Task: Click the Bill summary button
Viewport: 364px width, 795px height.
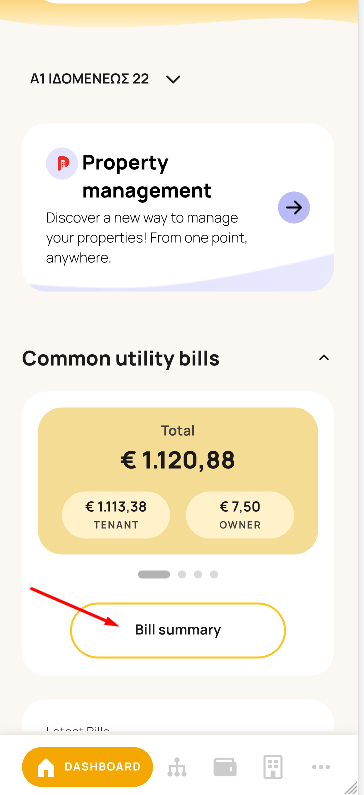Action: (178, 630)
